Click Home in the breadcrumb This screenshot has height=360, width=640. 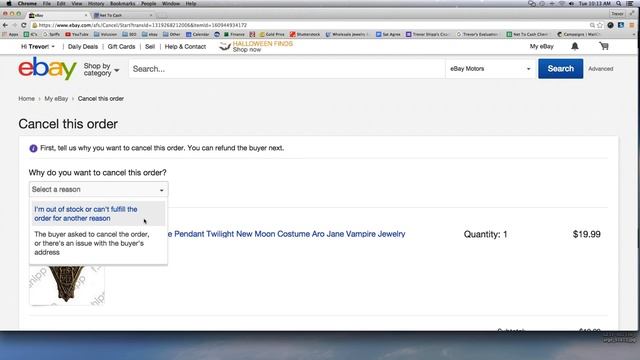(27, 99)
